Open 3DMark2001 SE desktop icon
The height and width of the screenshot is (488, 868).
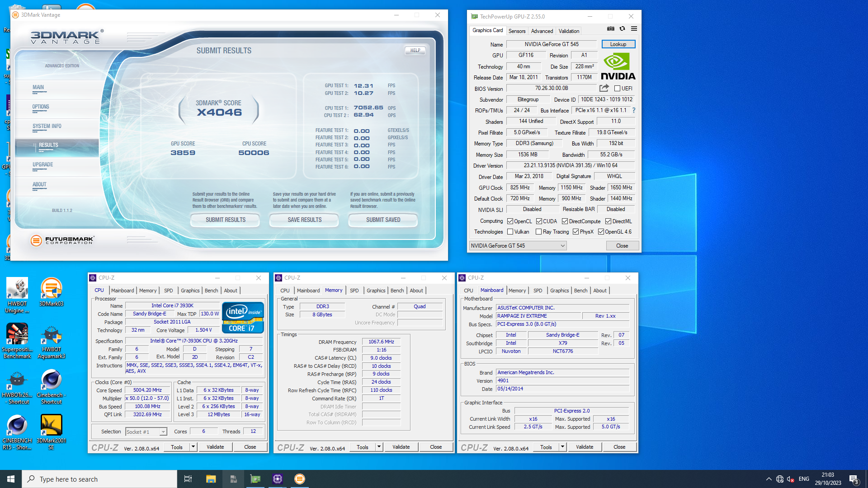[x=51, y=432]
